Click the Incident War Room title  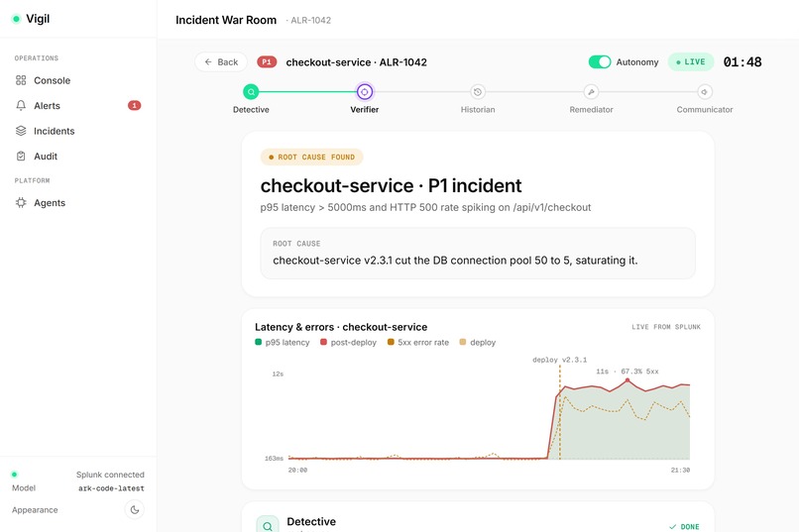[226, 21]
